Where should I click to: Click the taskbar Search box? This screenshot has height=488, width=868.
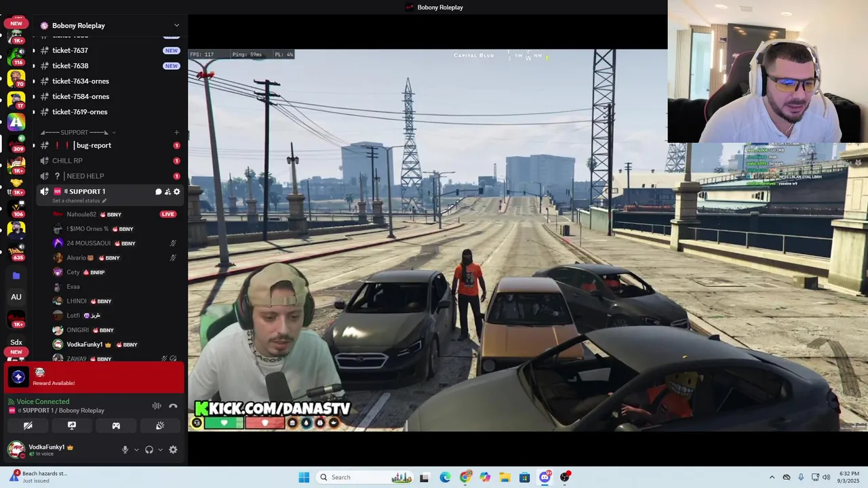coord(366,477)
